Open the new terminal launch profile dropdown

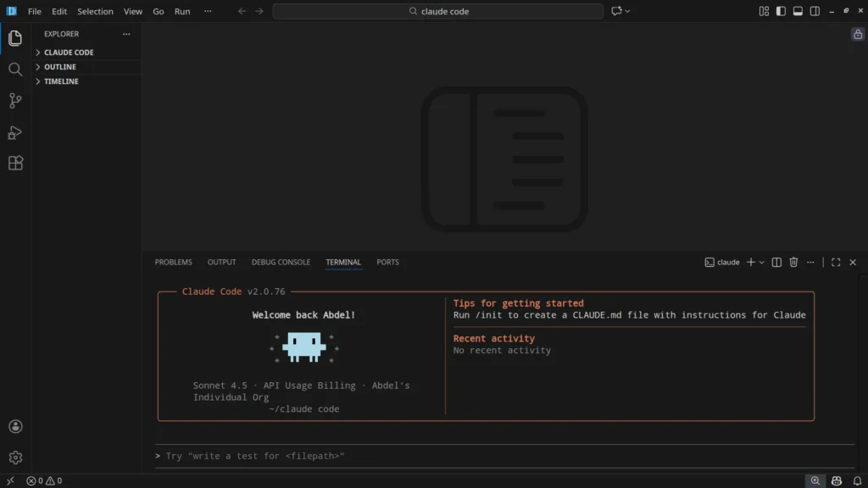tap(762, 263)
